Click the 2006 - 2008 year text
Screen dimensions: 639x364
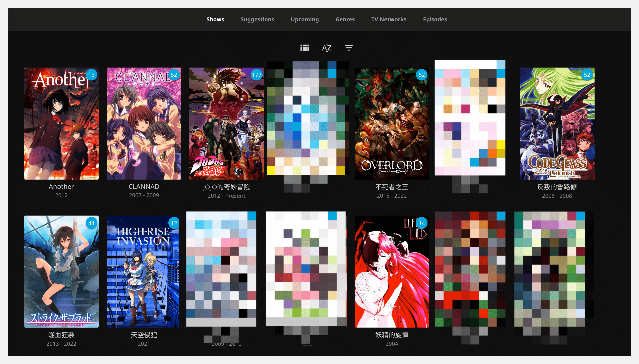point(557,196)
